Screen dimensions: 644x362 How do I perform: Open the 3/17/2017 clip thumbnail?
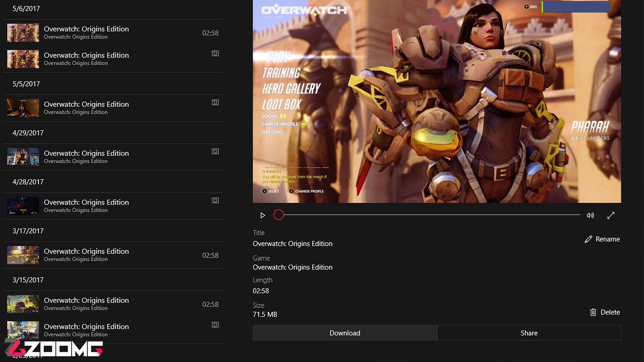point(23,255)
